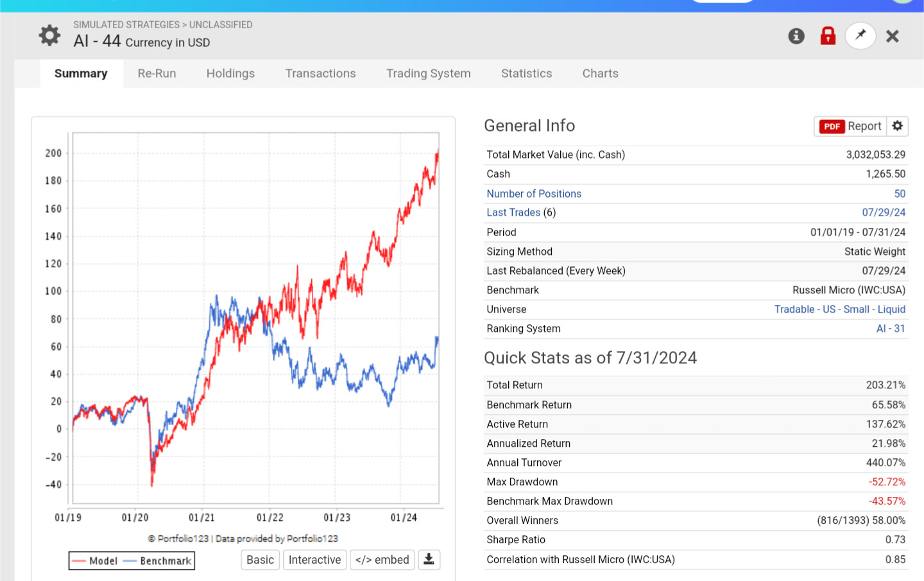Open the Number of Positions link

(x=534, y=194)
